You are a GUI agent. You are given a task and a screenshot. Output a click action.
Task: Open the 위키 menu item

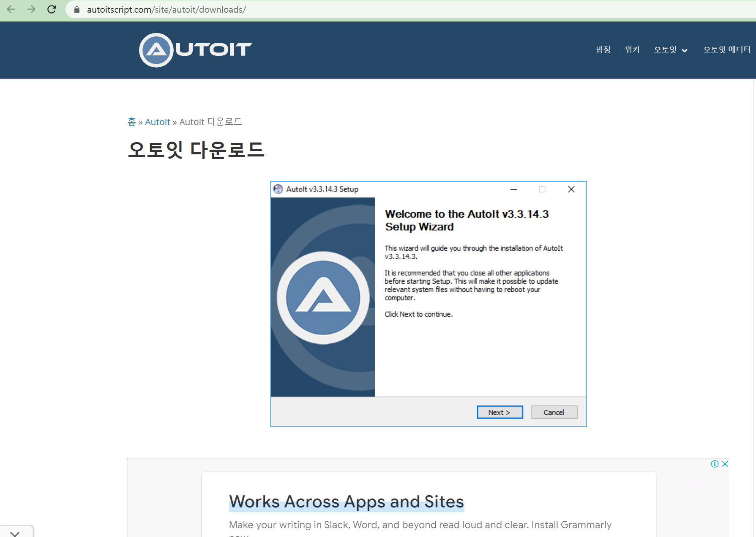click(x=632, y=49)
